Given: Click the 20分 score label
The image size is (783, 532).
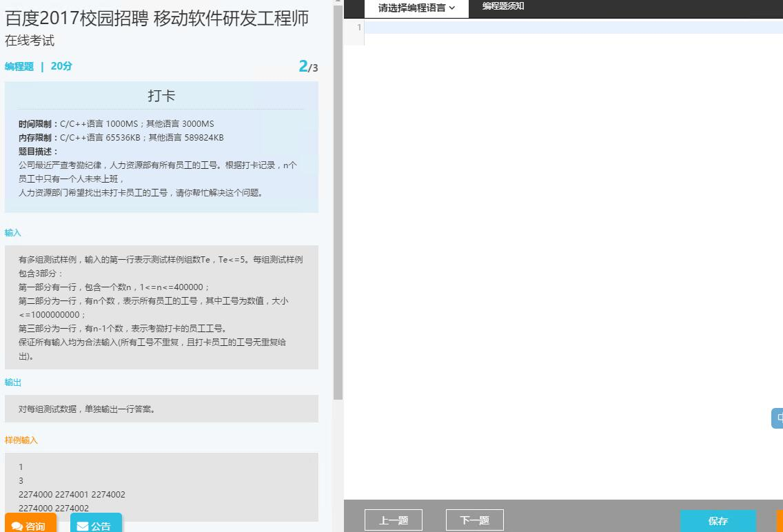Looking at the screenshot, I should coord(61,66).
